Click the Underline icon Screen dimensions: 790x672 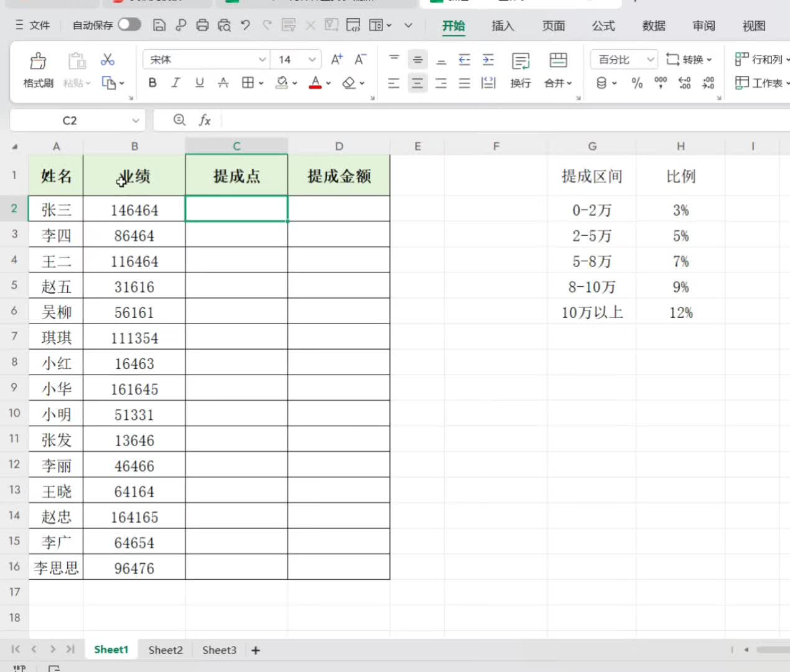point(199,83)
